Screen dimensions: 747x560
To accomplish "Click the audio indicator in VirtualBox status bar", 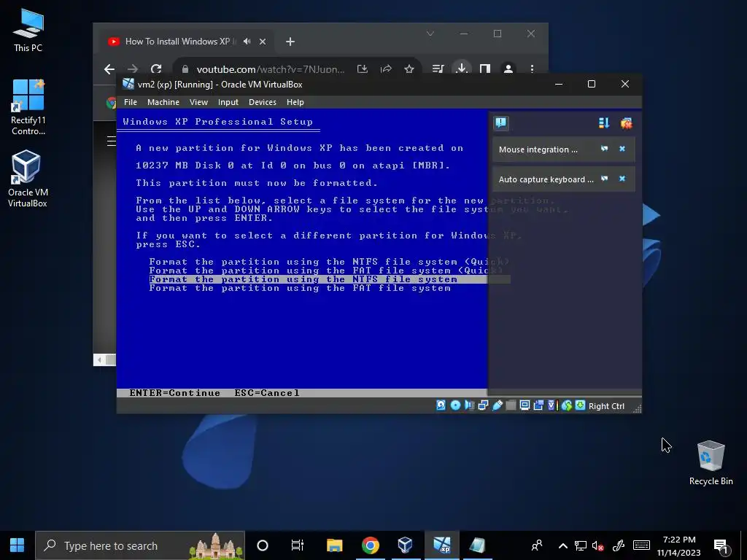I will [469, 405].
